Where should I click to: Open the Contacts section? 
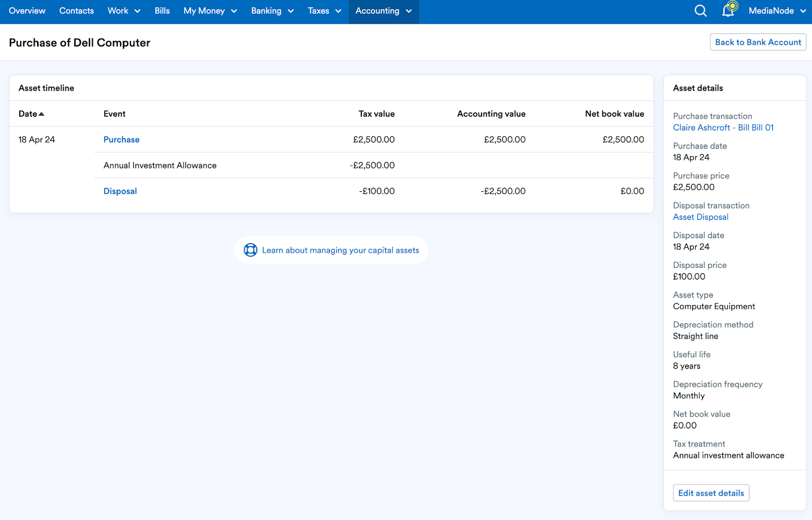[x=77, y=11]
